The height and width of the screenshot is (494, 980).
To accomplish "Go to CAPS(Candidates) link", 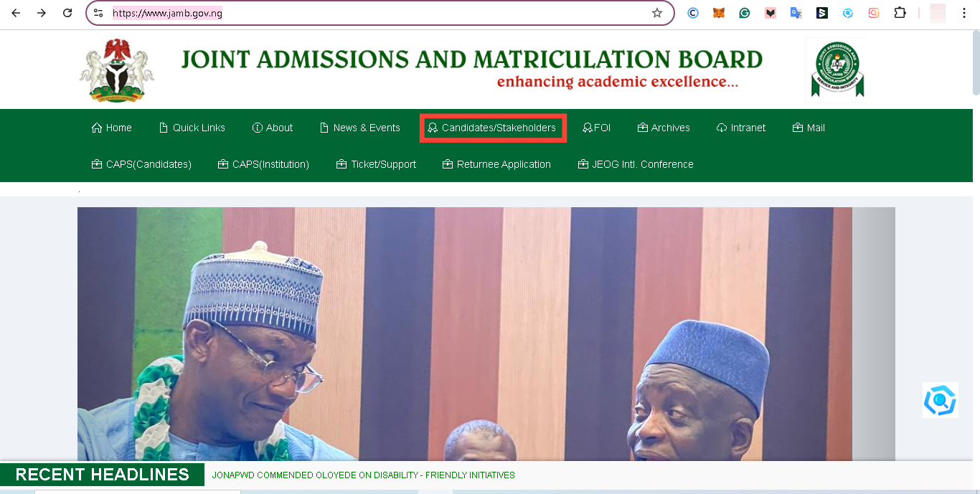I will [x=142, y=164].
